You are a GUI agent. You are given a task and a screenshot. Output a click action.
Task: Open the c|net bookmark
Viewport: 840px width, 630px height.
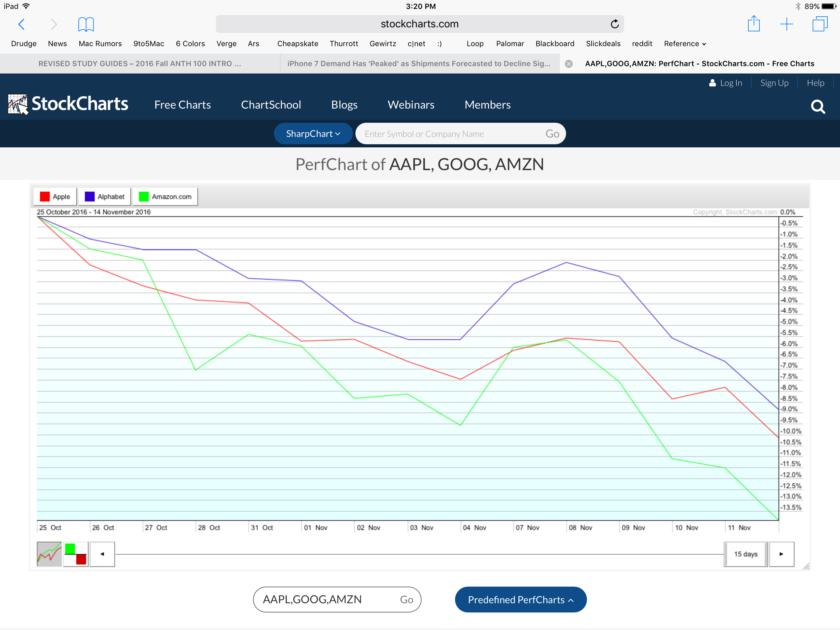pos(416,44)
